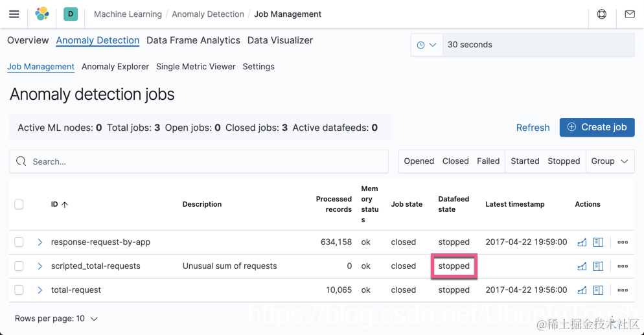Go to the Anomaly Explorer tab
Viewport: 644px width, 335px height.
click(x=115, y=67)
